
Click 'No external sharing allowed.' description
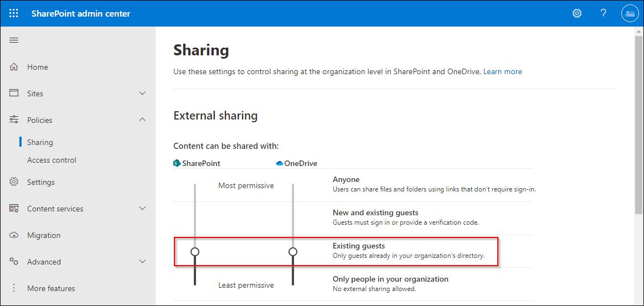(x=374, y=289)
